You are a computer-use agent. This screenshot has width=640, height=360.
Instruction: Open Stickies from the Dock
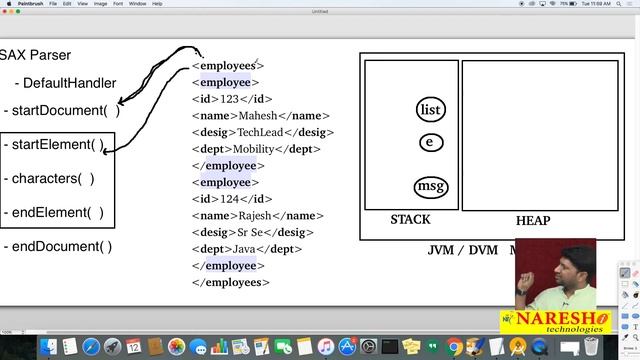pyautogui.click(x=411, y=347)
